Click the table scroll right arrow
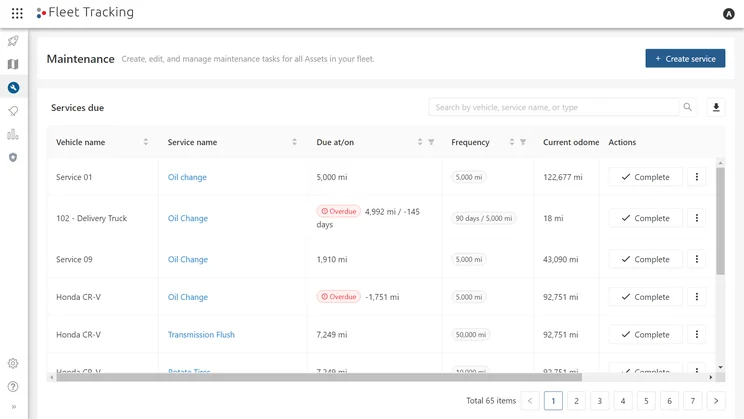The width and height of the screenshot is (744, 419). [x=710, y=377]
